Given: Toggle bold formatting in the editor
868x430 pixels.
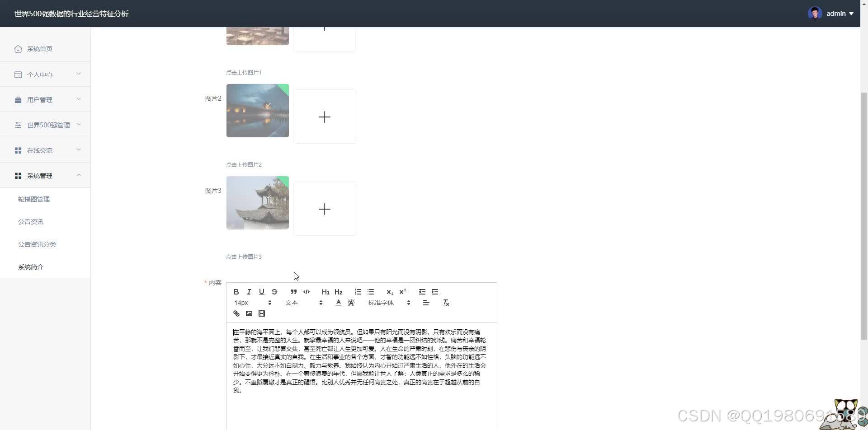Looking at the screenshot, I should (x=236, y=291).
